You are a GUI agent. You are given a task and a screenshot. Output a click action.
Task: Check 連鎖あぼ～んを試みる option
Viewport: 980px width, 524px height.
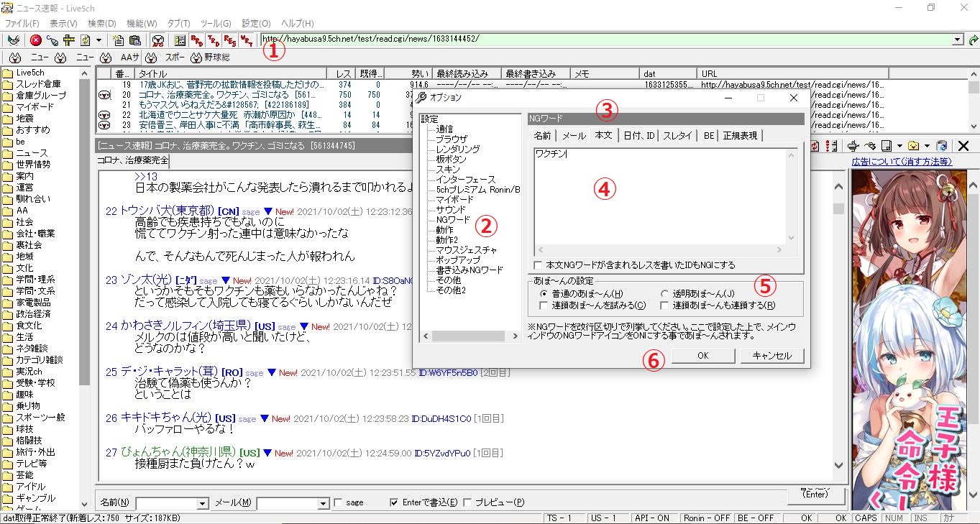pyautogui.click(x=544, y=305)
